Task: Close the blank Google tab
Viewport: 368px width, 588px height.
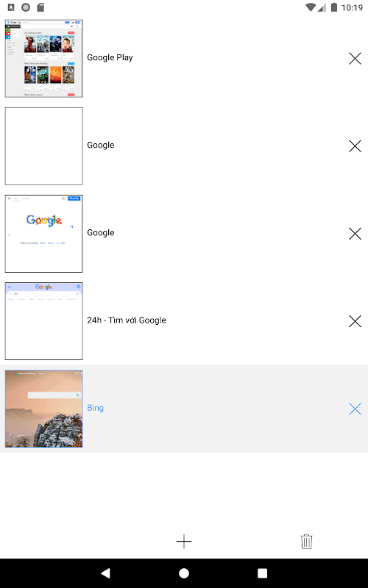Action: [x=355, y=146]
